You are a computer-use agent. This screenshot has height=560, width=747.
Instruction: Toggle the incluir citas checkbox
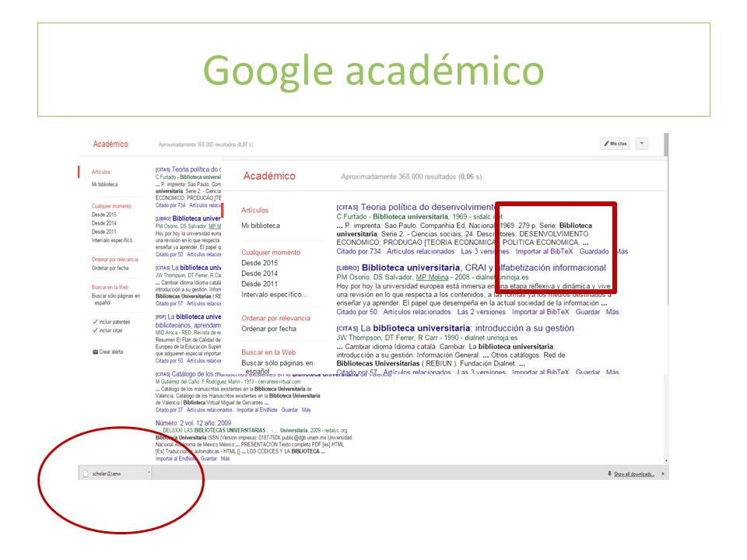pos(95,331)
